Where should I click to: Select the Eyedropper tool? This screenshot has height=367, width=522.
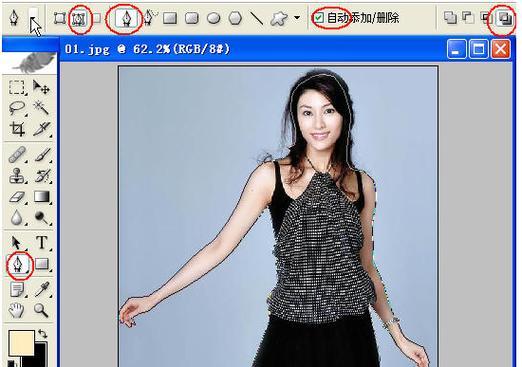(43, 289)
